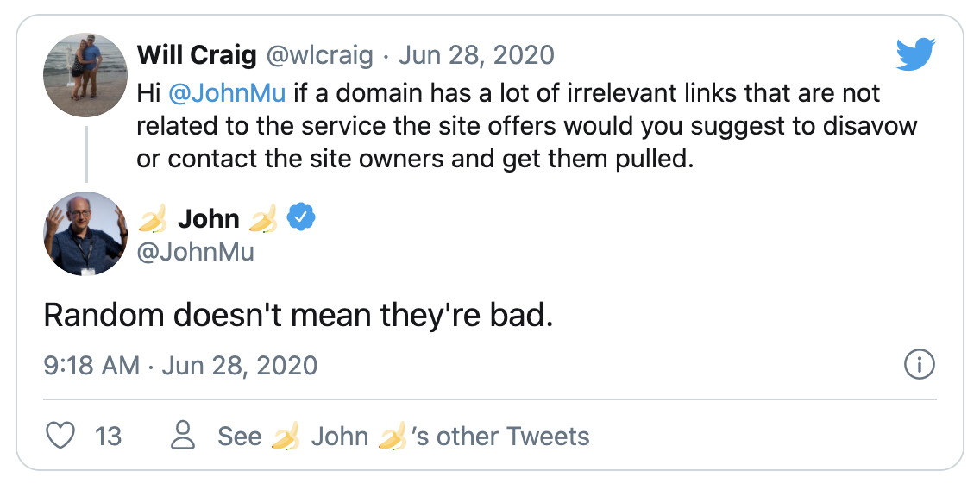Click the banana emoji before John's name

pyautogui.click(x=154, y=220)
